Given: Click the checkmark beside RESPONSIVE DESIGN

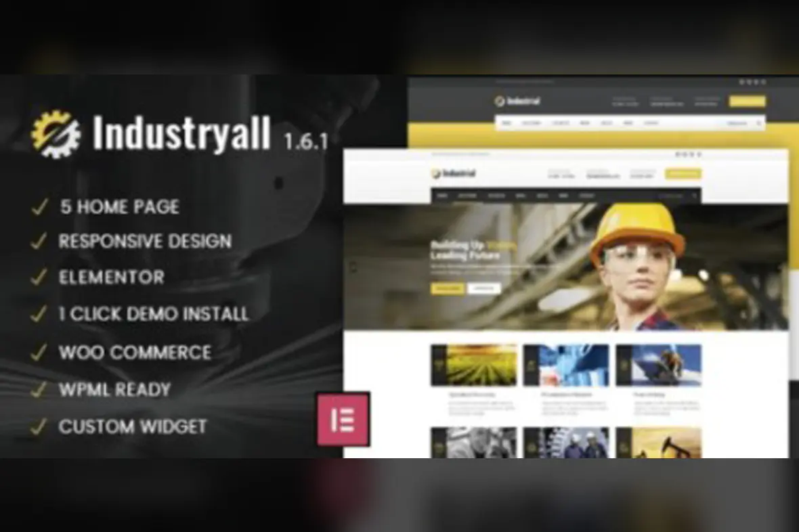Looking at the screenshot, I should click(x=40, y=241).
